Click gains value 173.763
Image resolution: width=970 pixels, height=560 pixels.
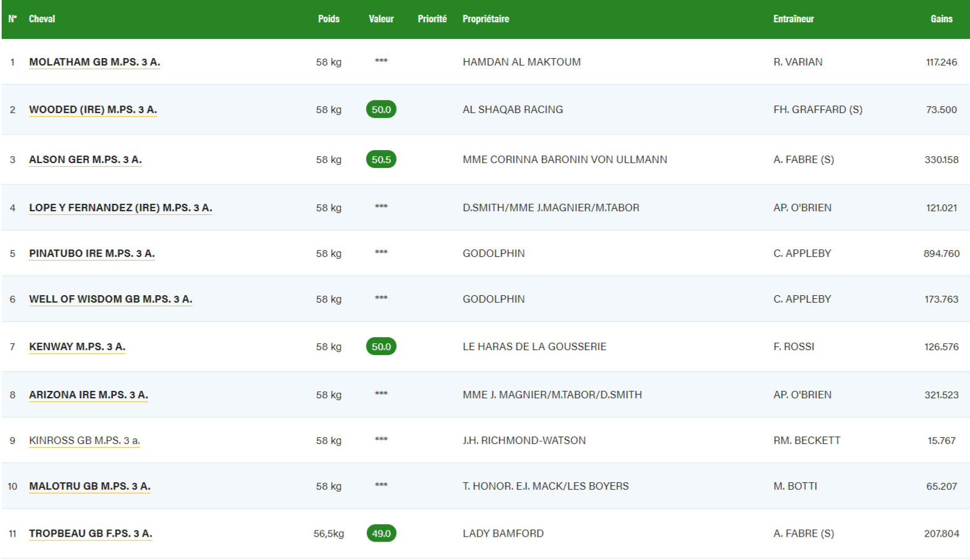tap(942, 299)
